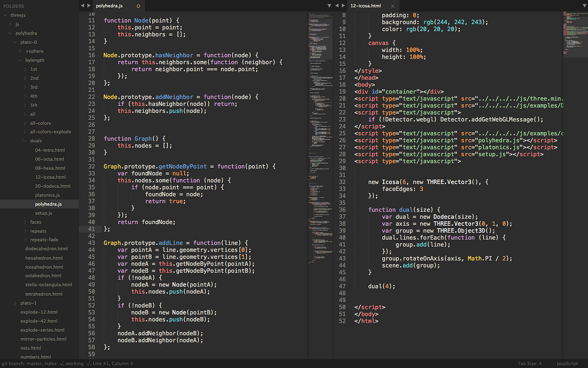
Task: Click the back arrow in the right tab group
Action: tap(336, 5)
